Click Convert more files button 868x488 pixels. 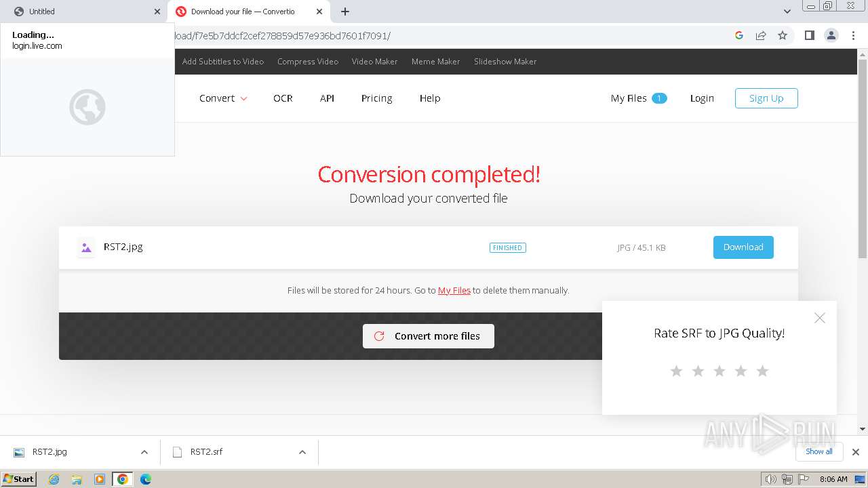(x=429, y=336)
